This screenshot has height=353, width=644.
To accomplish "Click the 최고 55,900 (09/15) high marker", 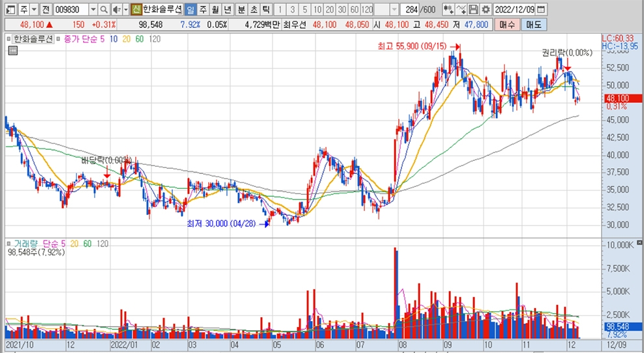I will [x=412, y=46].
